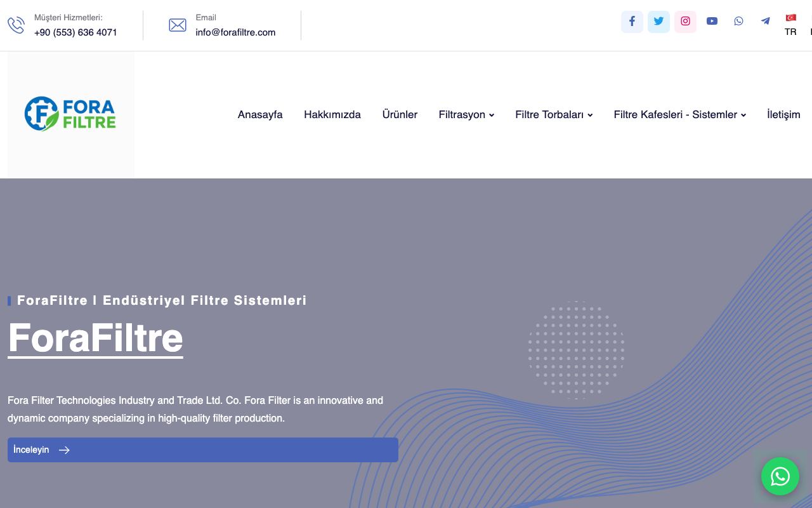This screenshot has width=812, height=508.
Task: Click the İnceleyin button
Action: tap(203, 450)
